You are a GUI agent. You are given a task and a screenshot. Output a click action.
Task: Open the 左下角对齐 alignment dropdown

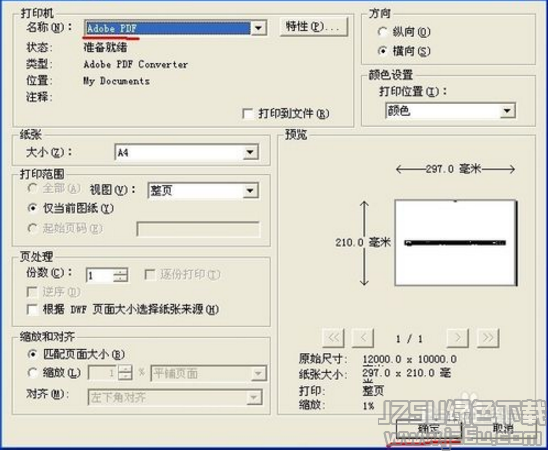coord(175,397)
